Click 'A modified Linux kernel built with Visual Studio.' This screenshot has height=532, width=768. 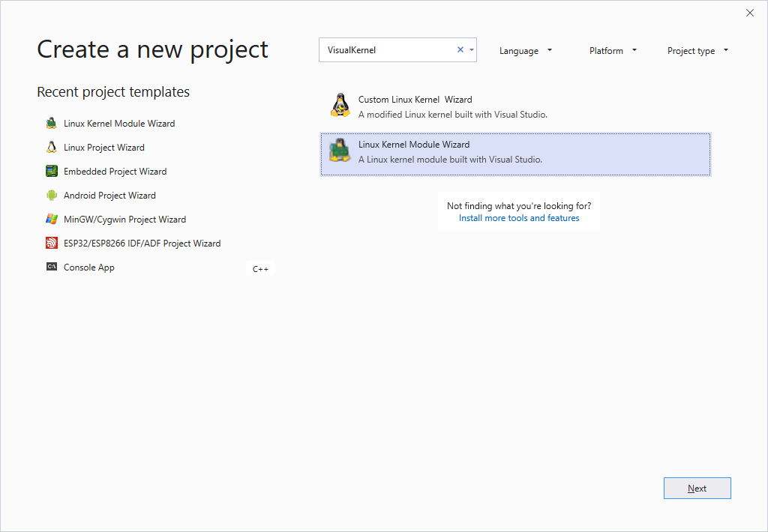point(452,115)
